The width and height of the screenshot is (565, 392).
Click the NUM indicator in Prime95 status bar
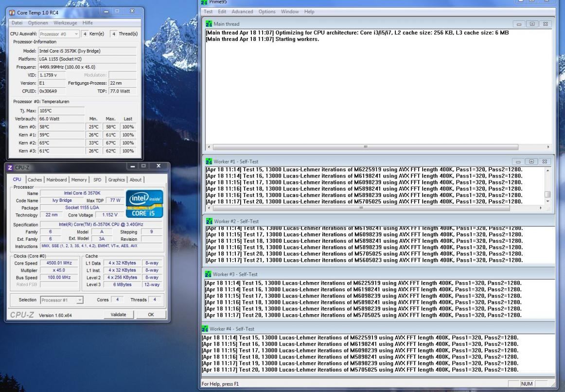click(x=527, y=384)
